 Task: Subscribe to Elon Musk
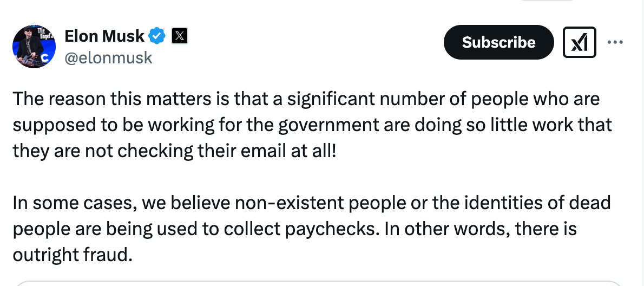498,42
